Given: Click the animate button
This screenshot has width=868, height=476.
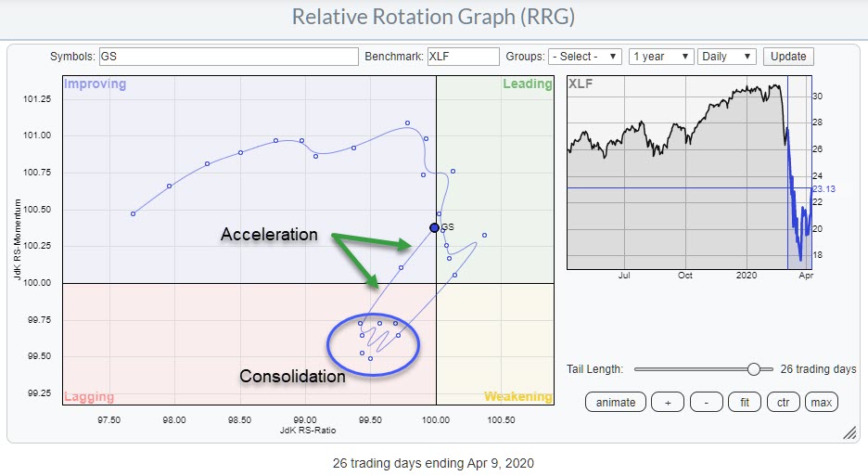Looking at the screenshot, I should [x=616, y=403].
